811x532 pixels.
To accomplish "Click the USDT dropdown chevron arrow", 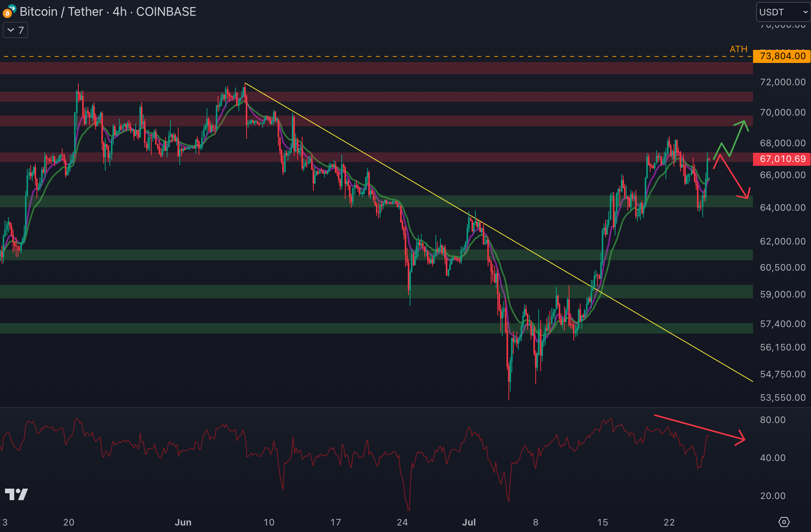I will 805,12.
